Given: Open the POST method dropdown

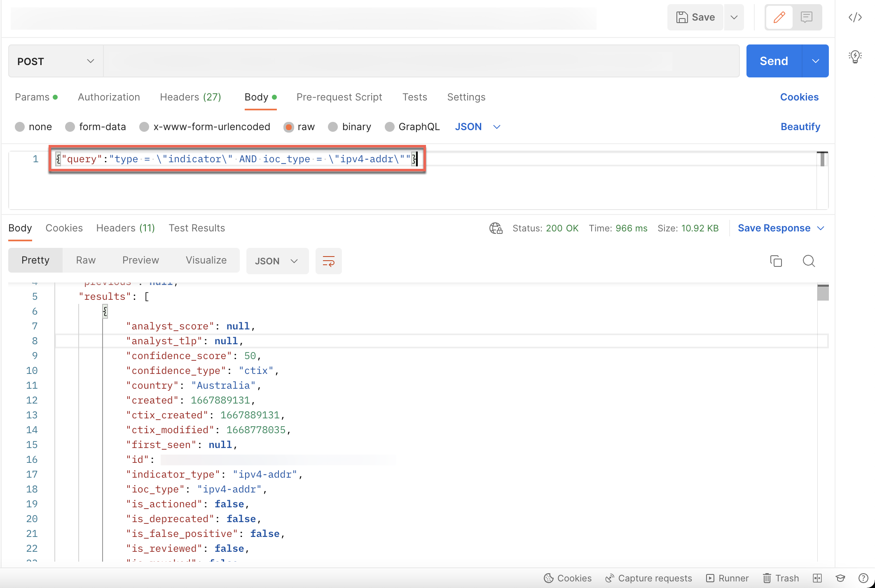Looking at the screenshot, I should tap(56, 61).
